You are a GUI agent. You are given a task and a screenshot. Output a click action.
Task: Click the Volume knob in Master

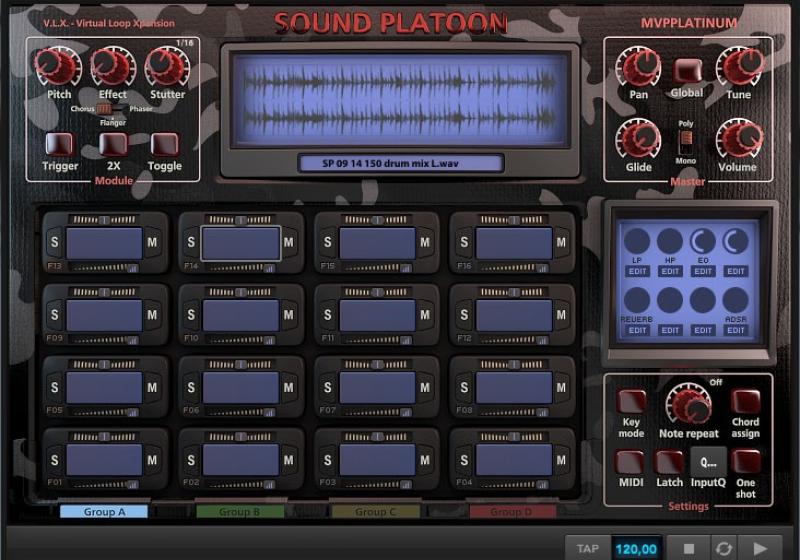(739, 139)
